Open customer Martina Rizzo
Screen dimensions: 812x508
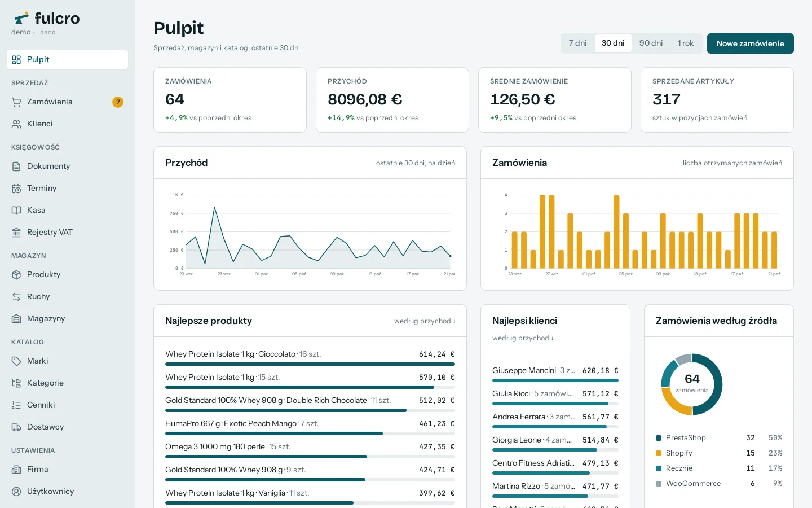click(555, 489)
